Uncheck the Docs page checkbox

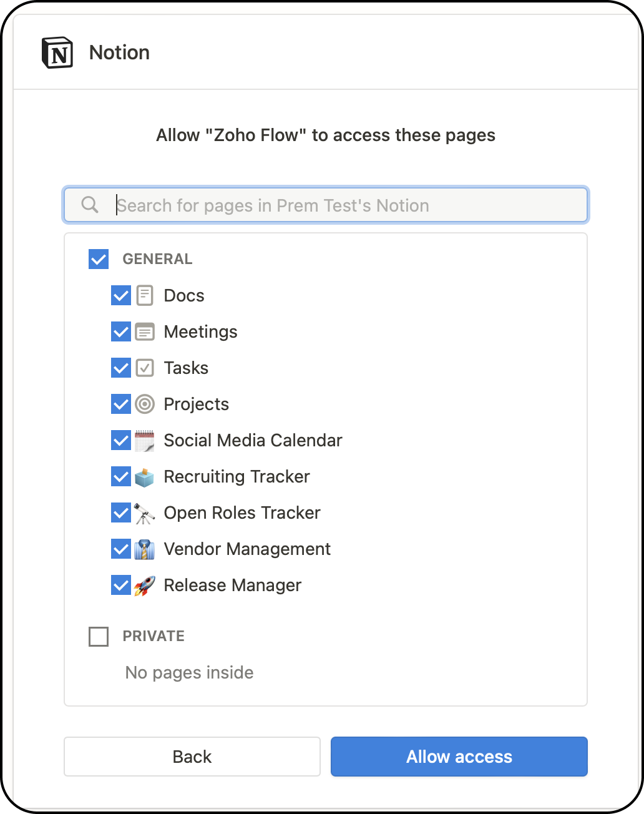120,295
